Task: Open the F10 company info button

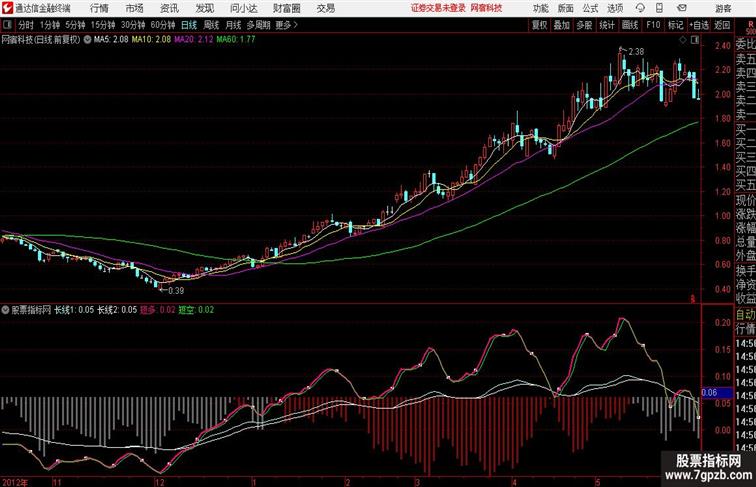Action: point(653,25)
